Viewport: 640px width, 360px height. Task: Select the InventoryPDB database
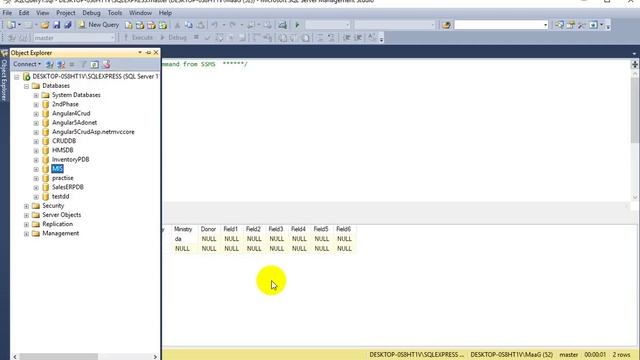[x=70, y=160]
